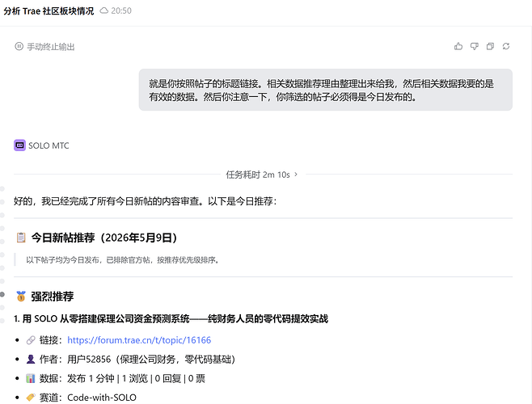Copy the response with the copy icon
Screen dimensions: 532x404
coord(490,47)
